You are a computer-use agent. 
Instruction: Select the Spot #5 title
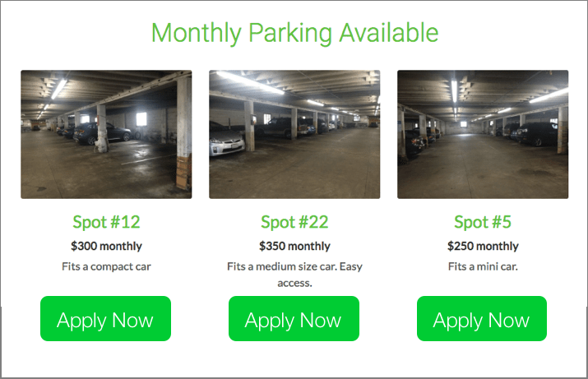483,222
